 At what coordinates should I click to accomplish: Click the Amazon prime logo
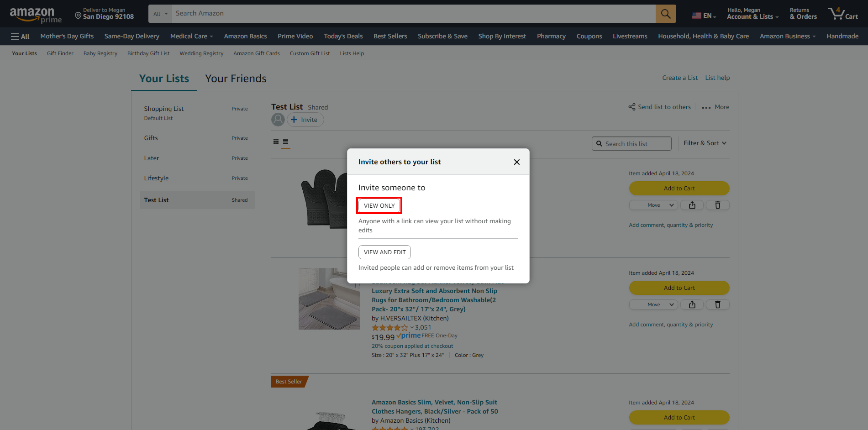coord(36,15)
